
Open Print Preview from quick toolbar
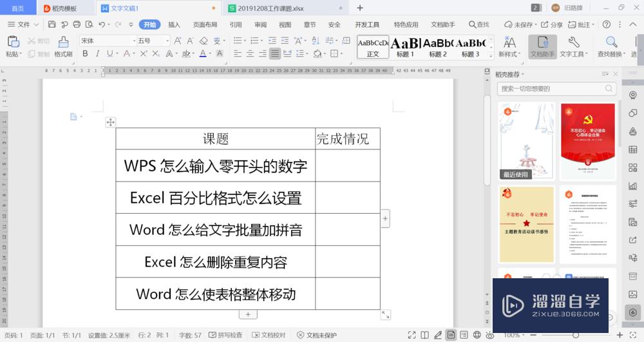[x=89, y=24]
